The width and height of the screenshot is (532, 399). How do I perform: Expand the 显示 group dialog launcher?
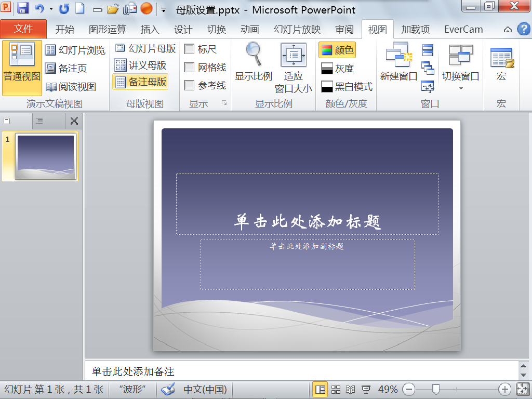224,103
